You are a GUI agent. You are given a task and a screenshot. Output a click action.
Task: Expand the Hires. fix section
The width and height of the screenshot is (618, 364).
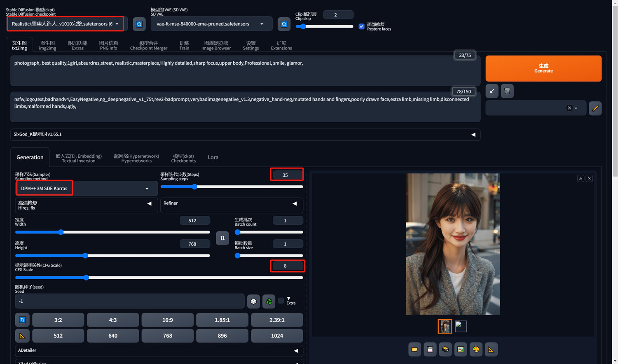click(x=86, y=205)
